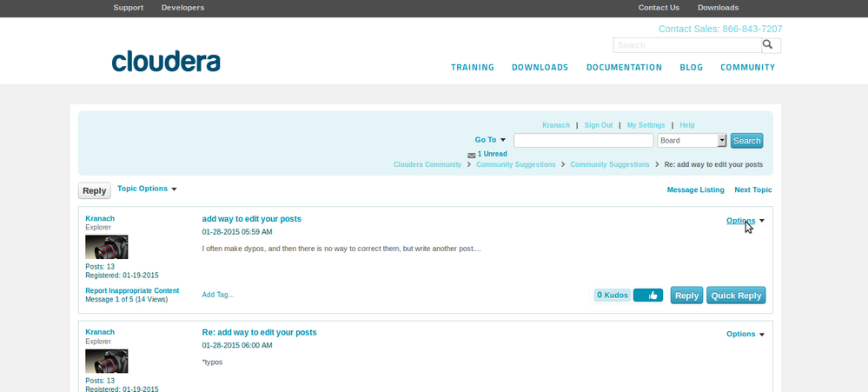Image resolution: width=868 pixels, height=392 pixels.
Task: Click the first Community Suggestions breadcrumb
Action: pos(516,164)
